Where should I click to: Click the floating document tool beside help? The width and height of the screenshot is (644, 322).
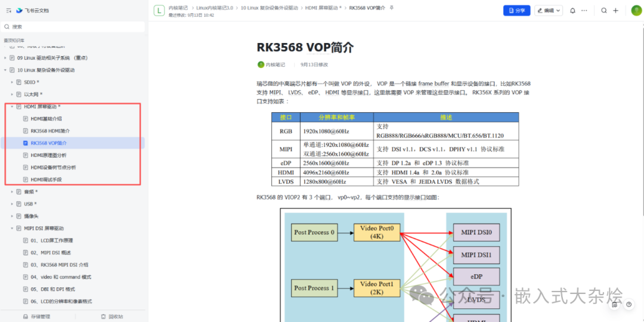click(615, 305)
